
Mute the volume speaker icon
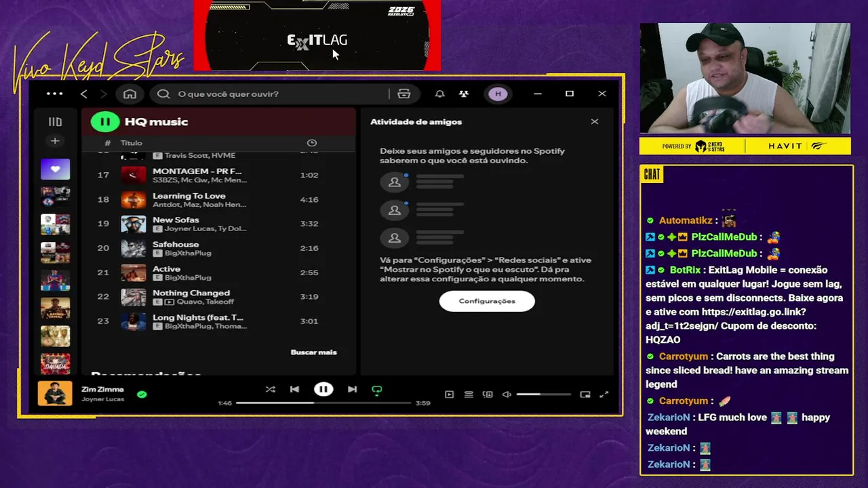507,394
